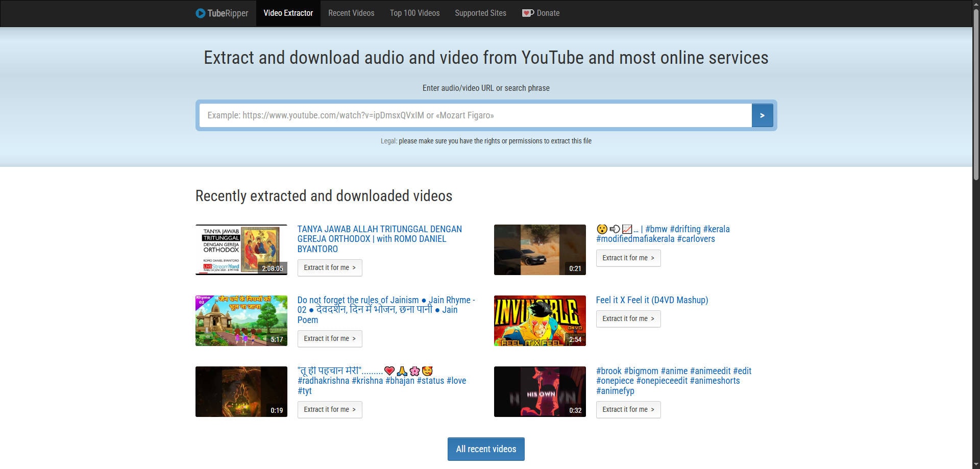Viewport: 980px width, 469px height.
Task: Extract the brook bigmom anime video
Action: (x=628, y=410)
